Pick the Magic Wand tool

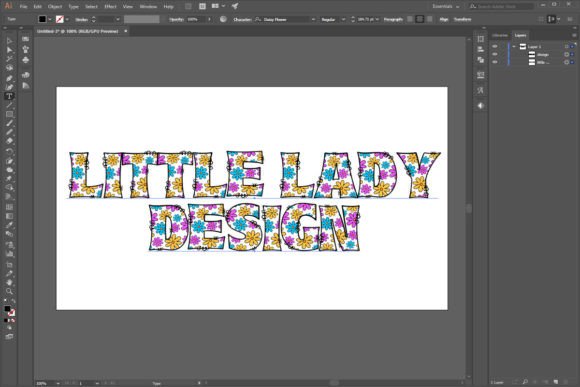coord(9,59)
